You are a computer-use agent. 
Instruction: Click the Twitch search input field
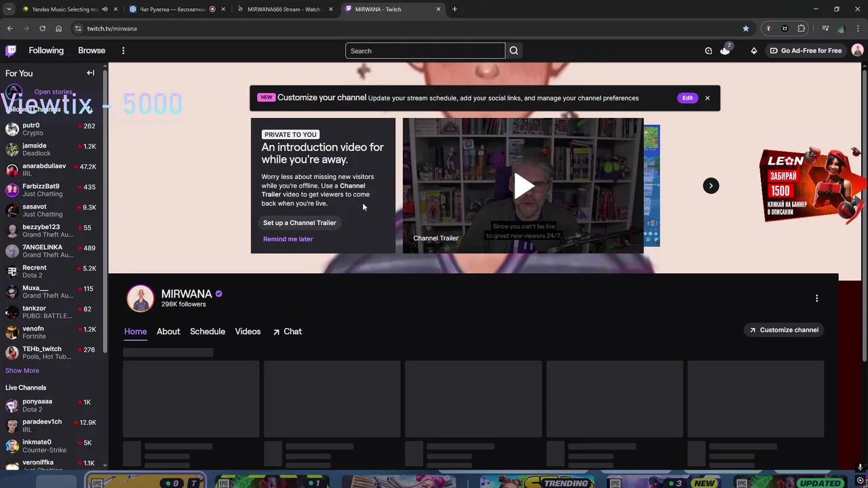click(425, 51)
